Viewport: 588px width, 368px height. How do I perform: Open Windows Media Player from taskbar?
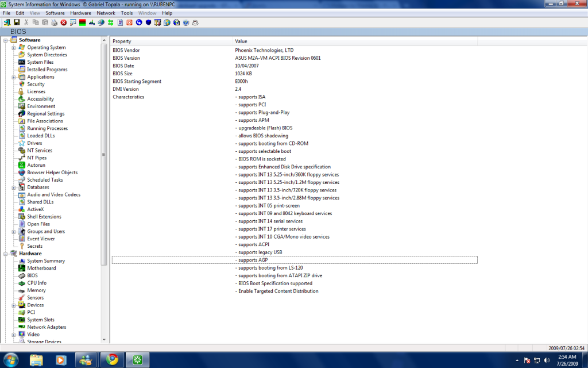[x=61, y=360]
